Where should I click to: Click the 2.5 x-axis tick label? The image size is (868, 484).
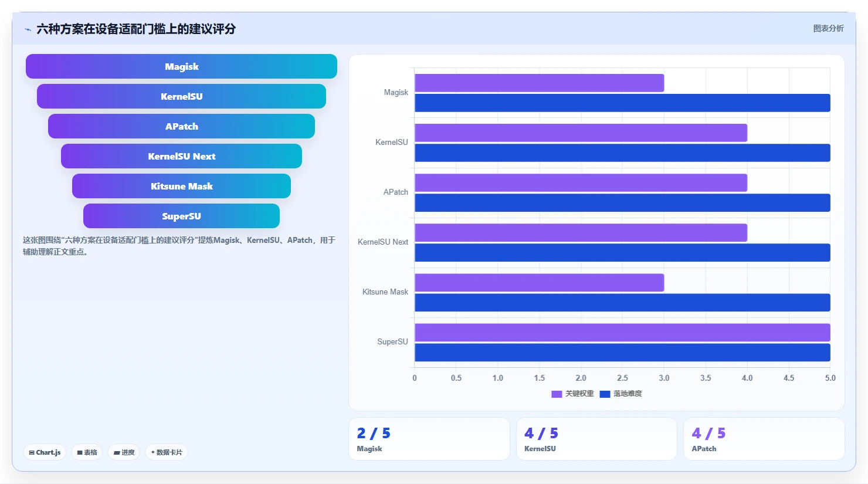[622, 378]
